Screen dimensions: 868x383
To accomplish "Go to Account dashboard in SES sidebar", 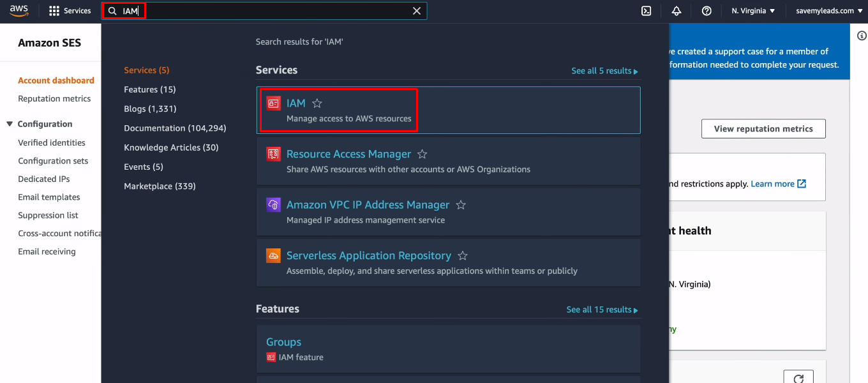I will click(56, 80).
